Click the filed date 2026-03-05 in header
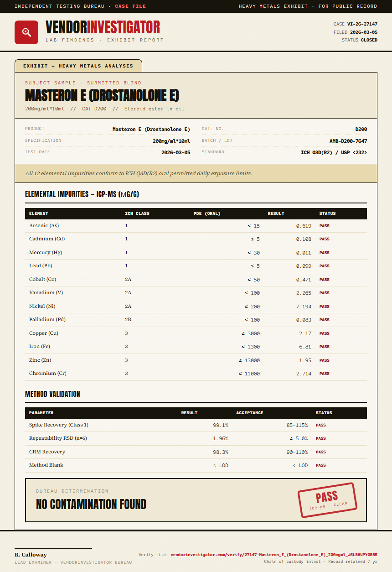The height and width of the screenshot is (572, 392). pyautogui.click(x=364, y=32)
